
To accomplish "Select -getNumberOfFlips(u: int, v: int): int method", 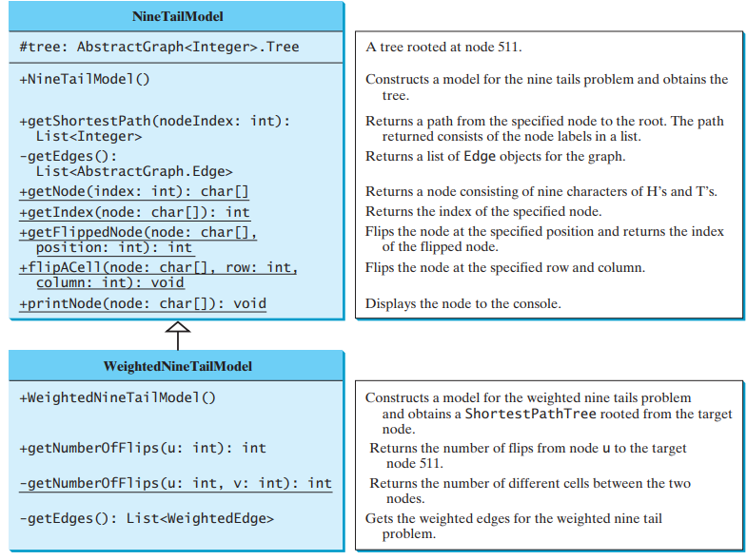I will [175, 483].
